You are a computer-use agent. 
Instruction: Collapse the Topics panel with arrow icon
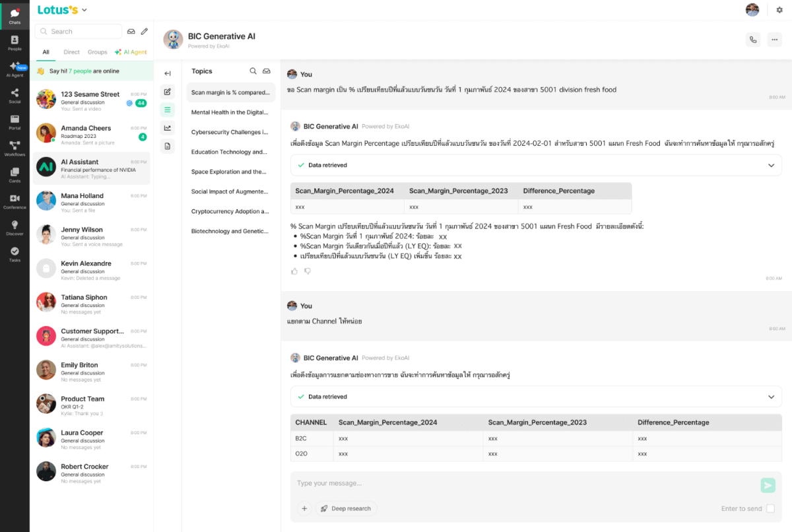[168, 73]
